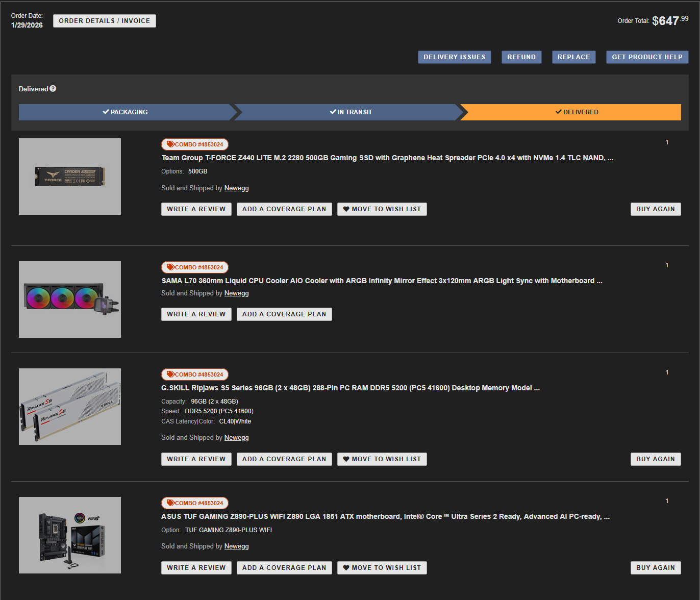Click the CL40|White value
Image resolution: width=700 pixels, height=600 pixels.
pyautogui.click(x=235, y=421)
